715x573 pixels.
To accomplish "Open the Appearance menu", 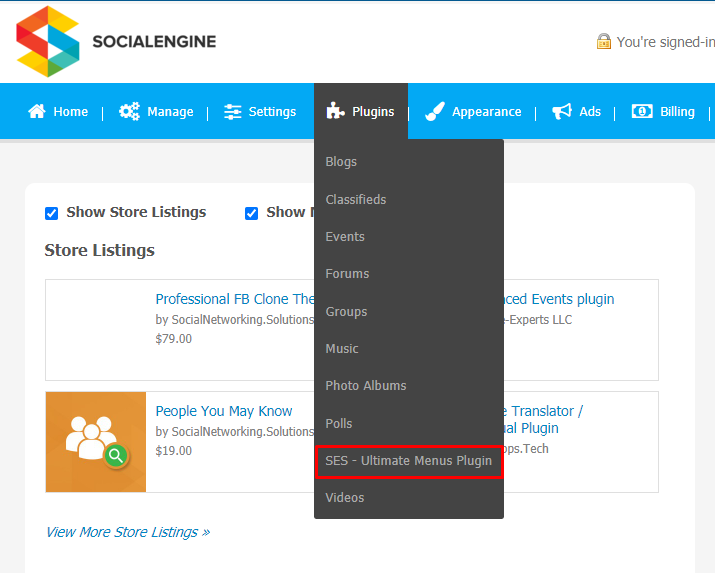I will (473, 111).
